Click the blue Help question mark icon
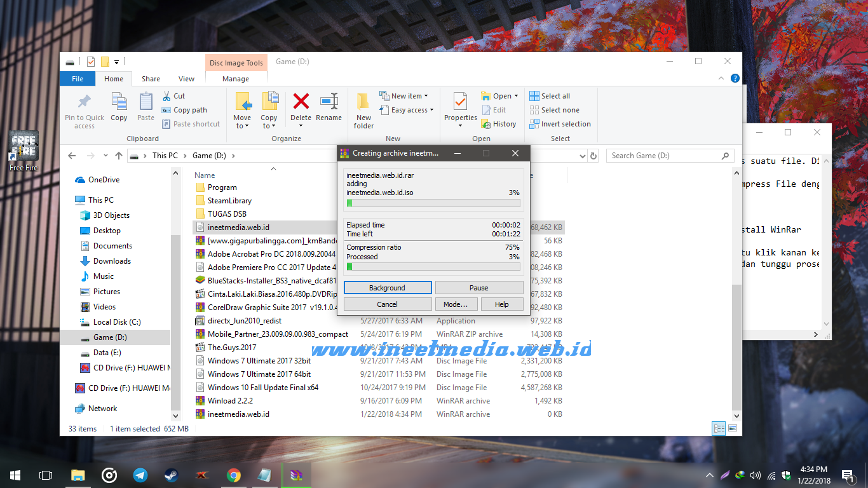Viewport: 868px width, 488px height. (x=735, y=79)
